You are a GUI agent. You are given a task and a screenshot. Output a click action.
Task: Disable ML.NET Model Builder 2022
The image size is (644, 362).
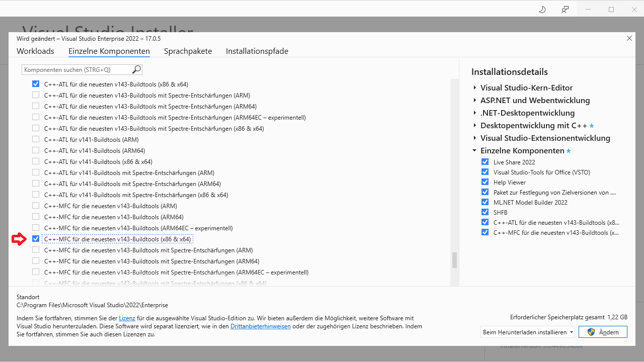coord(485,202)
